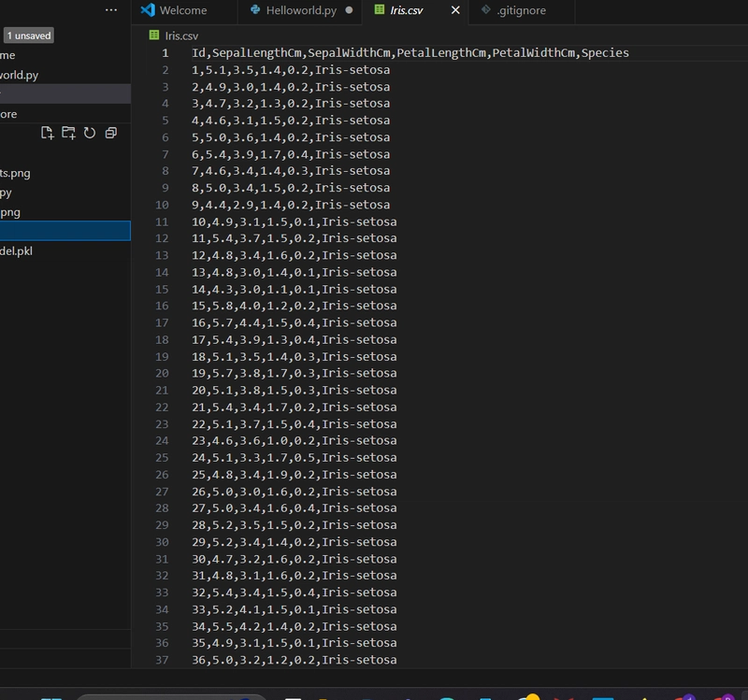Click the unsaved dot on Helloworld.py tab
Viewport: 748px width, 700px height.
(349, 10)
